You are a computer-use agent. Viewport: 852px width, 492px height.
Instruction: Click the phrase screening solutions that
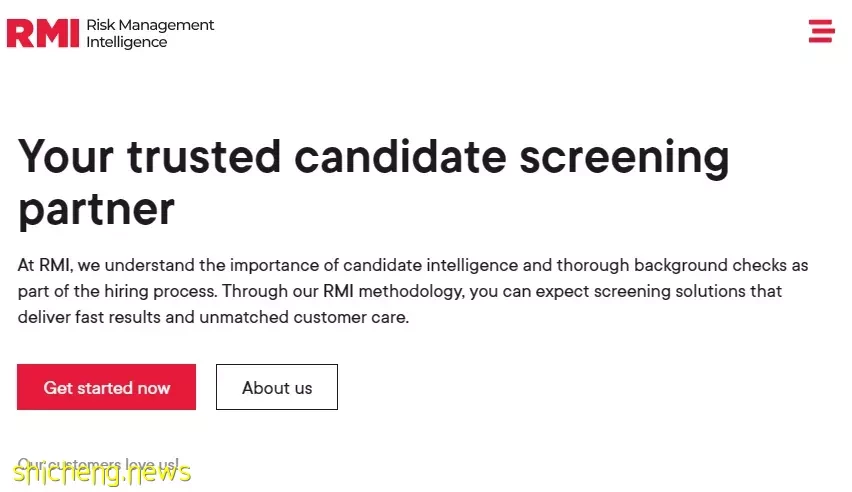[687, 291]
